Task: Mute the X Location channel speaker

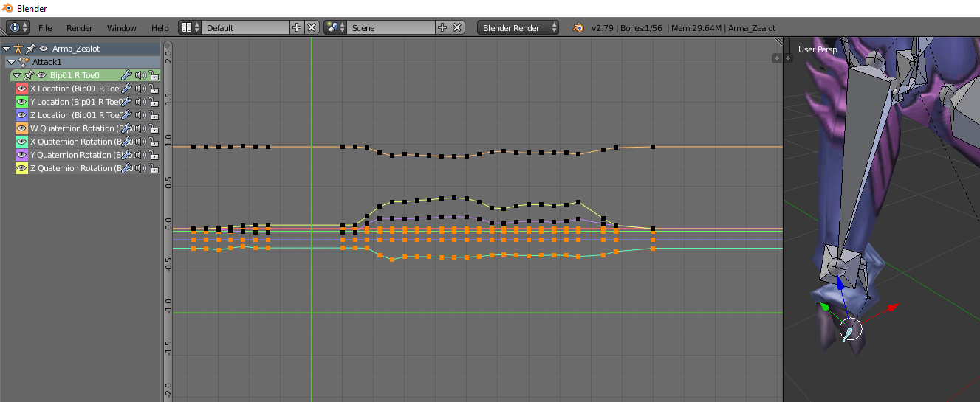Action: point(140,89)
